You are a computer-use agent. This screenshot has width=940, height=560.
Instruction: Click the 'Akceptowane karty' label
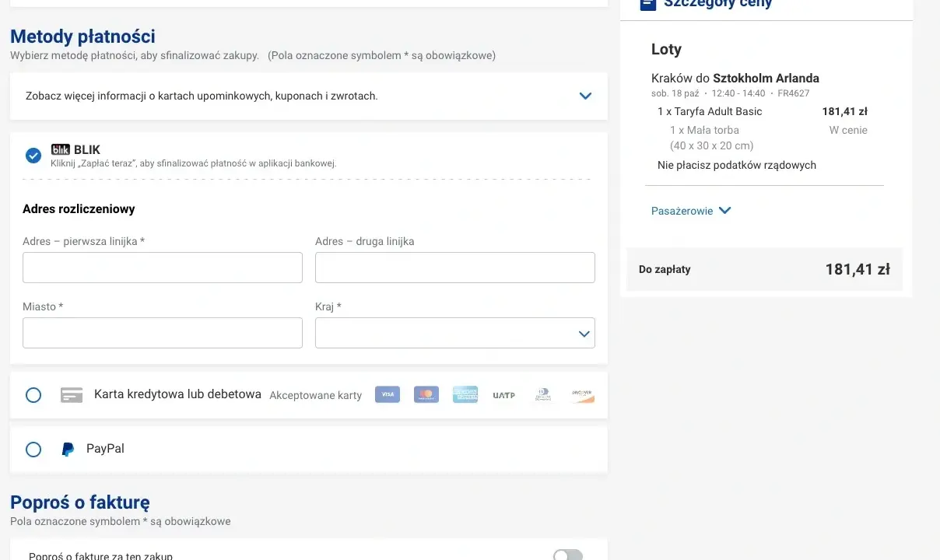pos(316,395)
